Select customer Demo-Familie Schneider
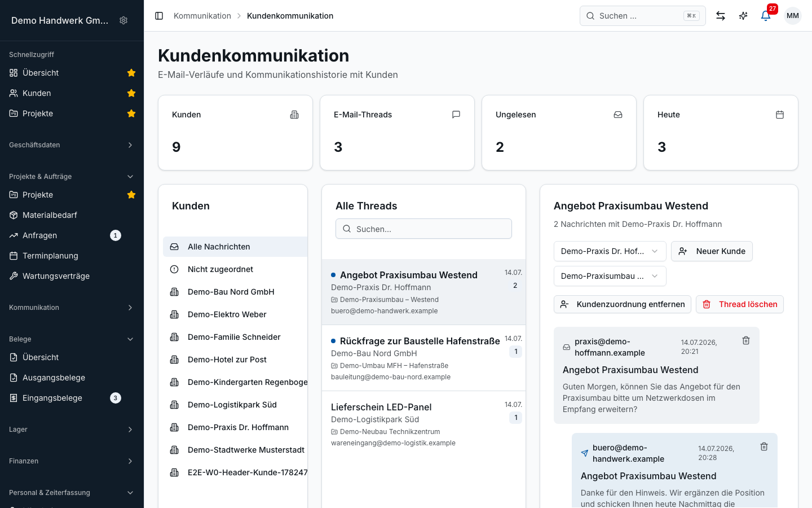This screenshot has height=508, width=812. point(235,337)
